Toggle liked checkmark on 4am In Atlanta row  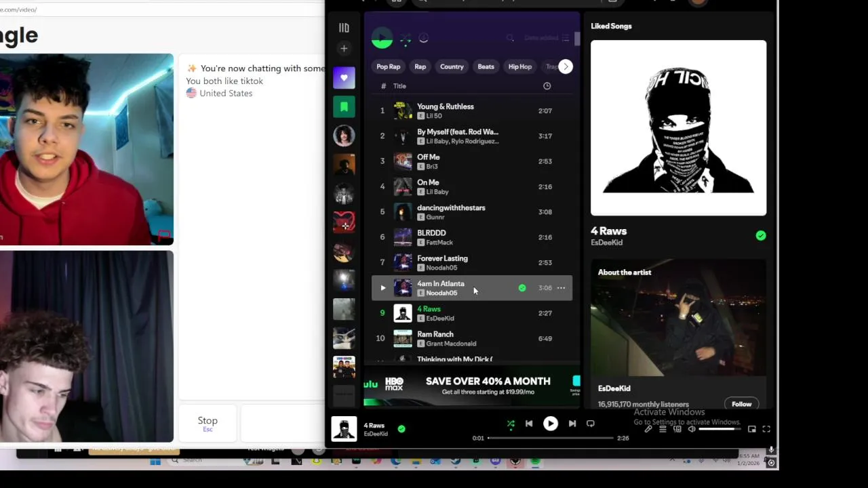point(522,288)
